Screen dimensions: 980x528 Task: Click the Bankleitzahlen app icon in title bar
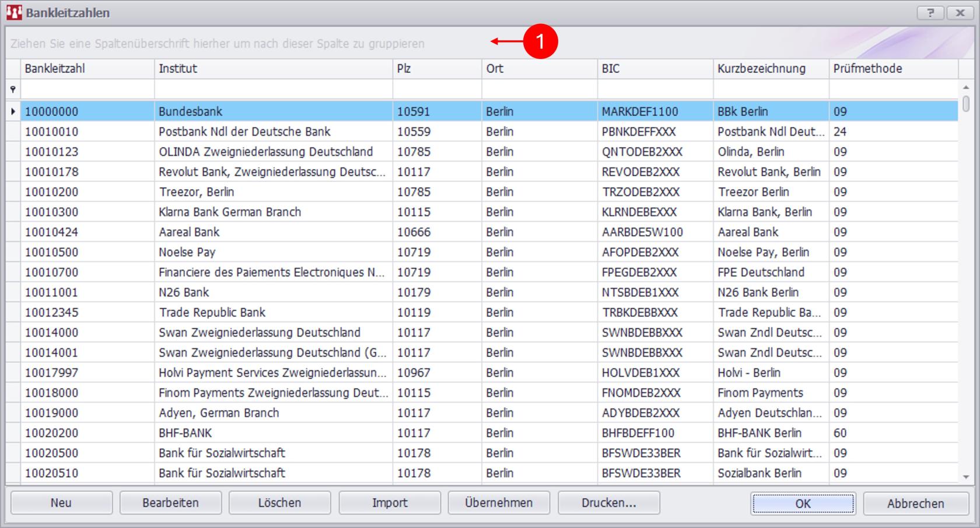tap(14, 12)
